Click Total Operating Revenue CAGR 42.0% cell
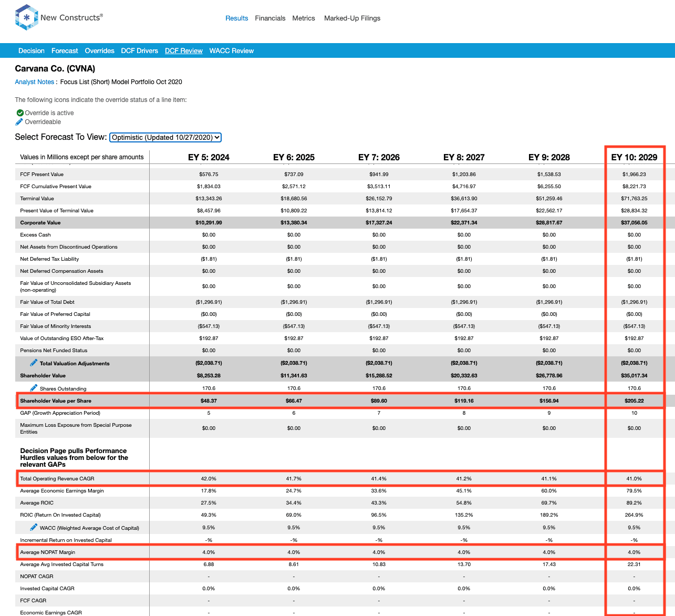Screen dimensions: 675x616 (209, 478)
